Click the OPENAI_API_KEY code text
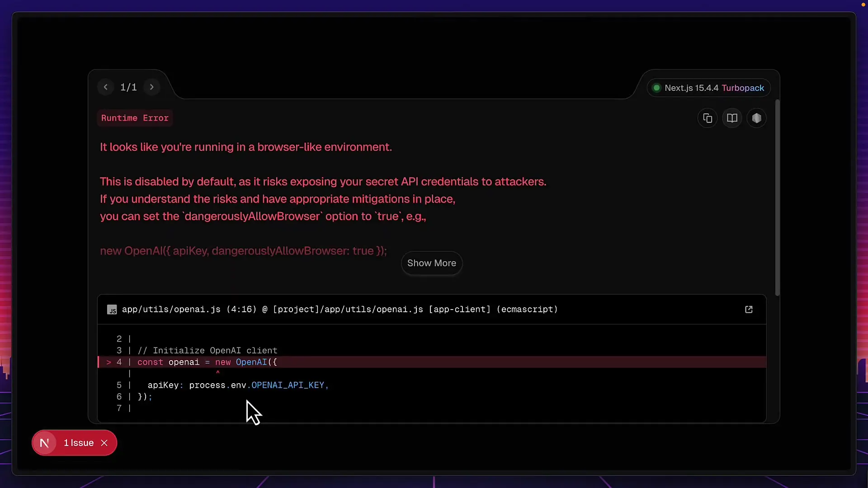Screen dimensions: 868x488 (288, 385)
